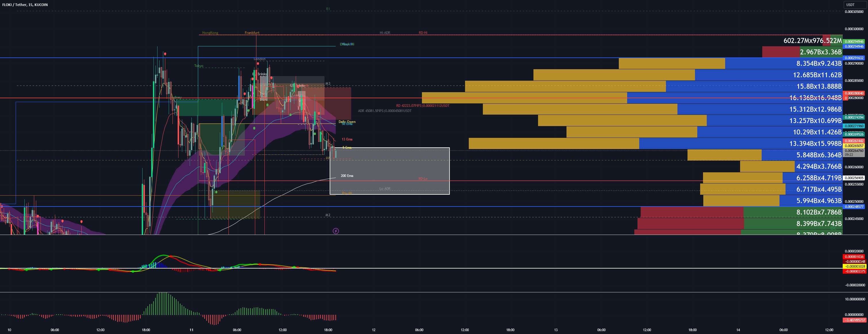The width and height of the screenshot is (868, 334).
Task: Click the Frankfurt session label
Action: (x=252, y=33)
